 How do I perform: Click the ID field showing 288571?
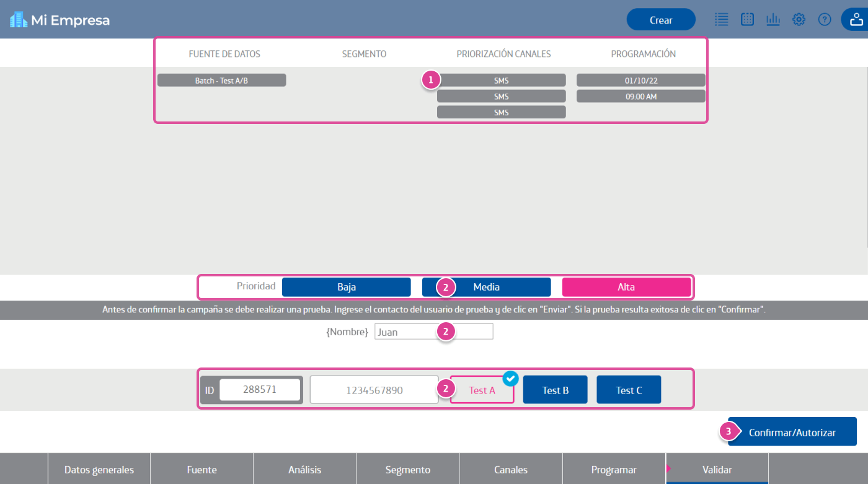pyautogui.click(x=260, y=390)
